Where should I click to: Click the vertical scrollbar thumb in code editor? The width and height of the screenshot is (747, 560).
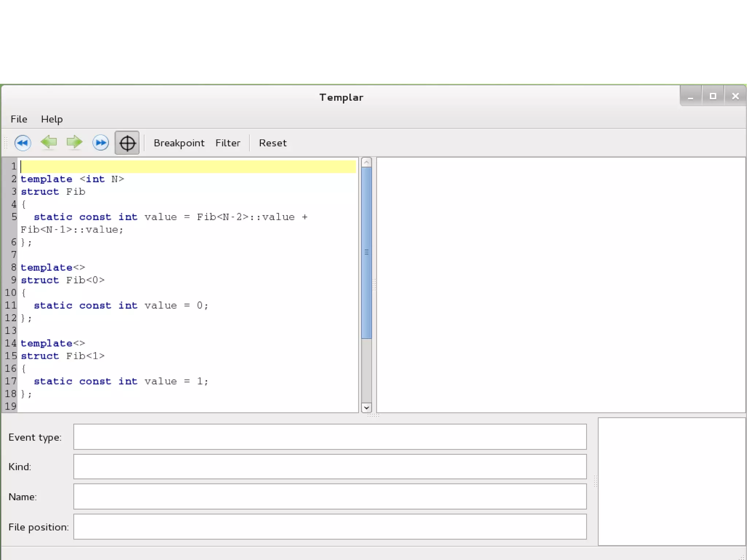(x=366, y=252)
